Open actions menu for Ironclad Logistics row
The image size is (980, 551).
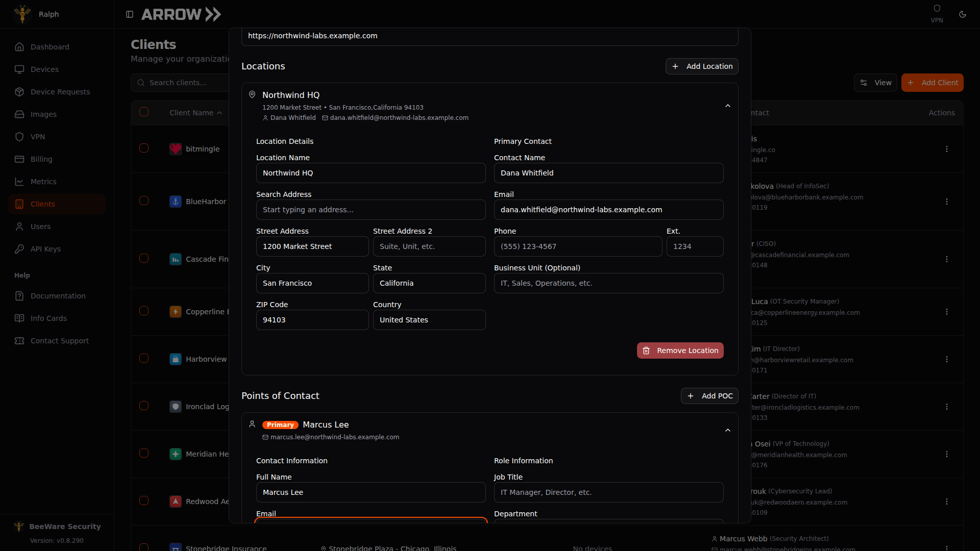tap(947, 407)
